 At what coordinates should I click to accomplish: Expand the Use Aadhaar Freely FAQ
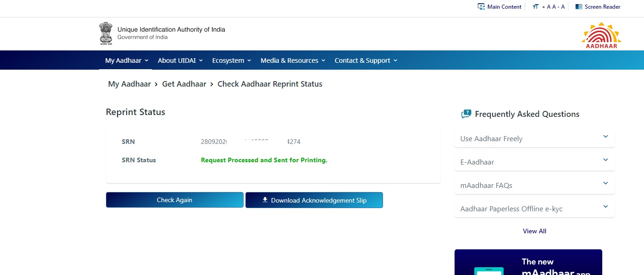(x=534, y=138)
